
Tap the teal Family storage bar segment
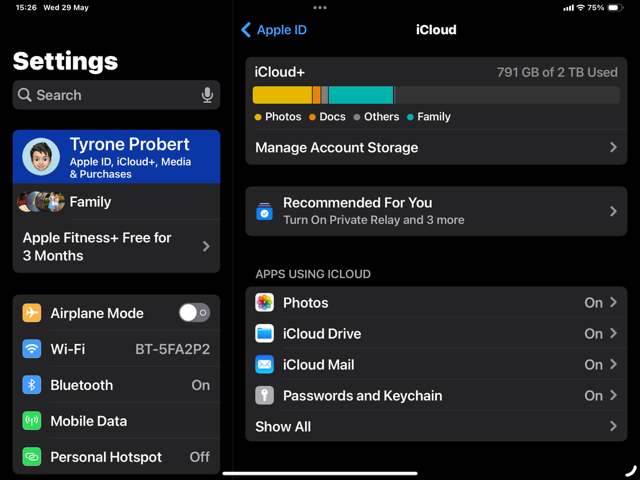[x=360, y=95]
